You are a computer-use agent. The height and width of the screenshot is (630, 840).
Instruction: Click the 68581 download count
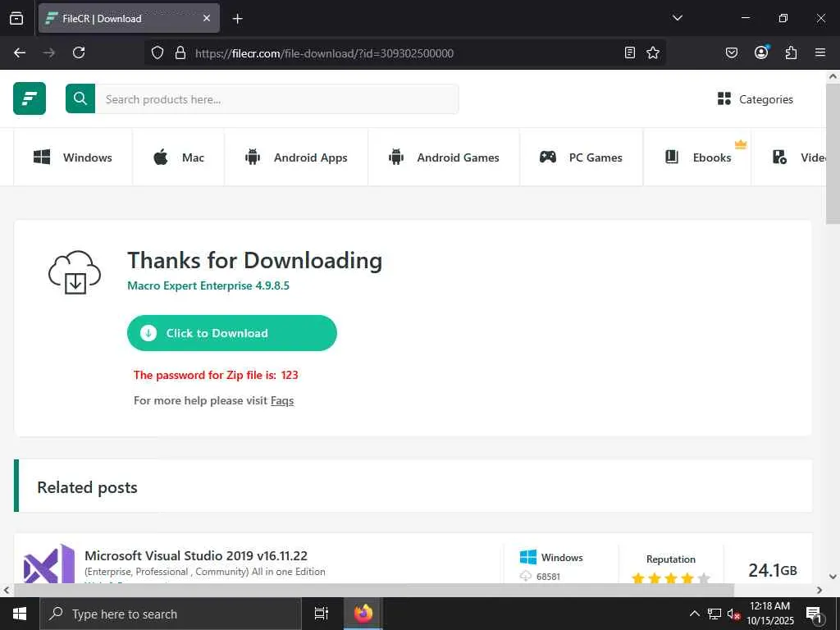pyautogui.click(x=548, y=577)
